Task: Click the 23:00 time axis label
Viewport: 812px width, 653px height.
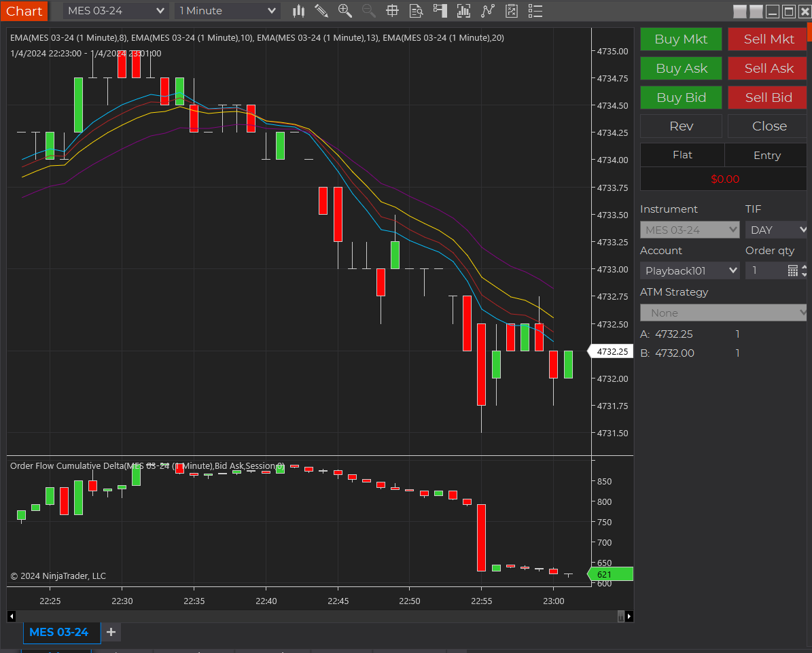Action: coord(553,601)
